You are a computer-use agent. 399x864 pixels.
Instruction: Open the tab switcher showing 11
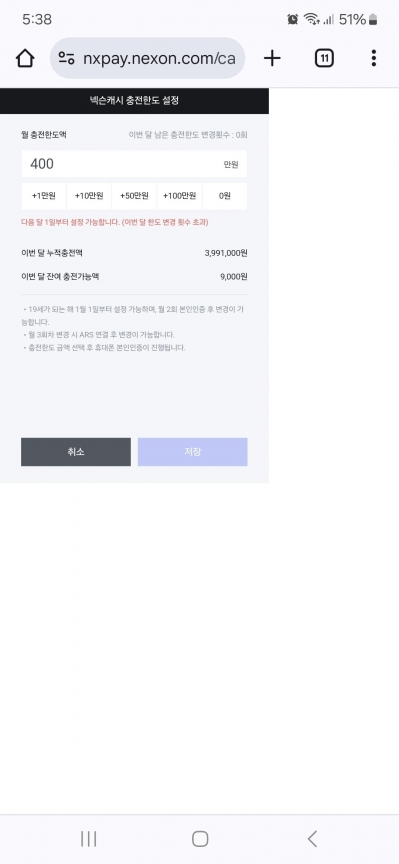(x=325, y=58)
